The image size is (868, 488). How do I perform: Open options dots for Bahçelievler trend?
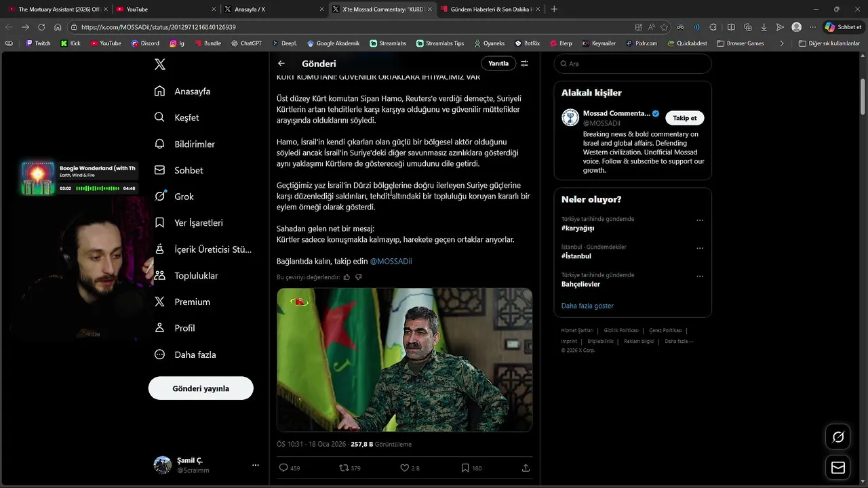pos(700,276)
